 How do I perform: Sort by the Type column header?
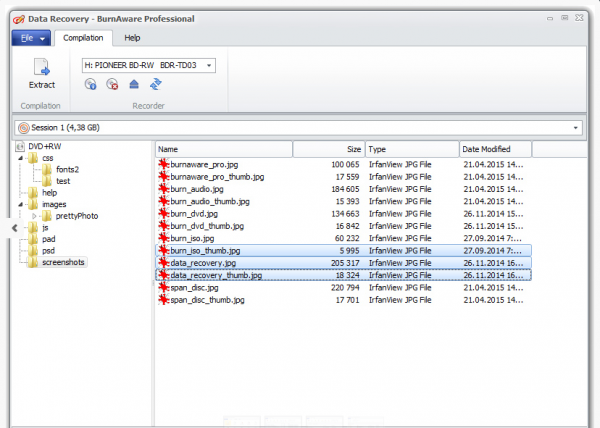click(412, 149)
